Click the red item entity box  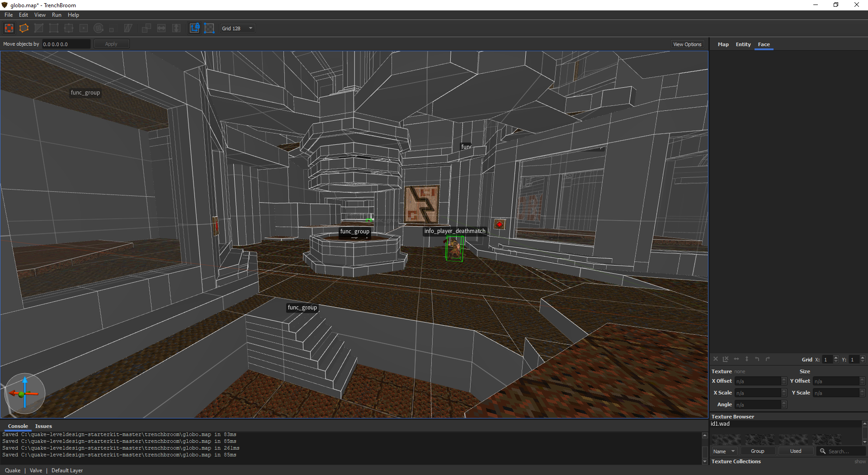500,224
